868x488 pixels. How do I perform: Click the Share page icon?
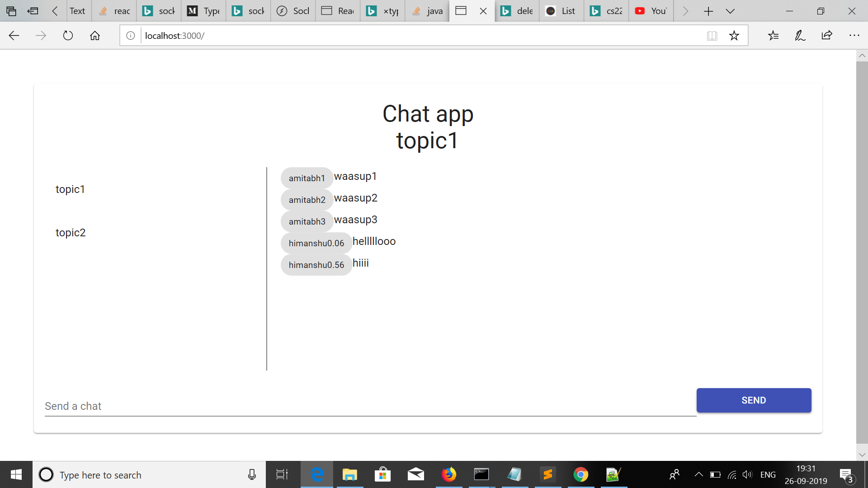(x=827, y=36)
